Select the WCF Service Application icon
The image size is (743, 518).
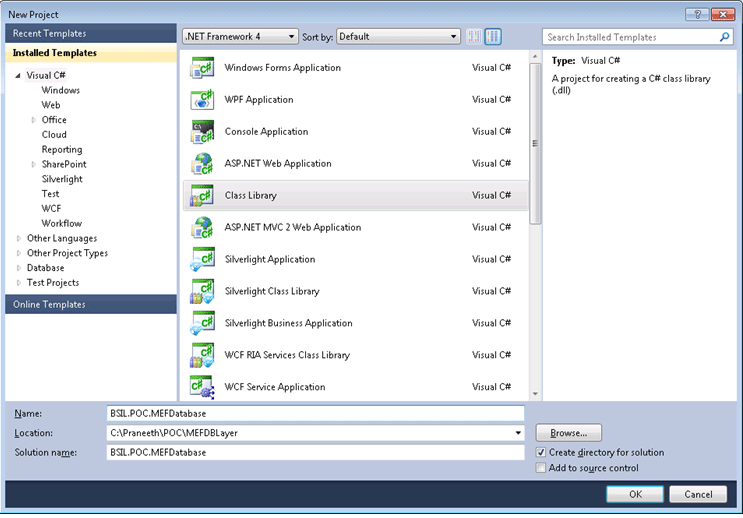pyautogui.click(x=202, y=387)
